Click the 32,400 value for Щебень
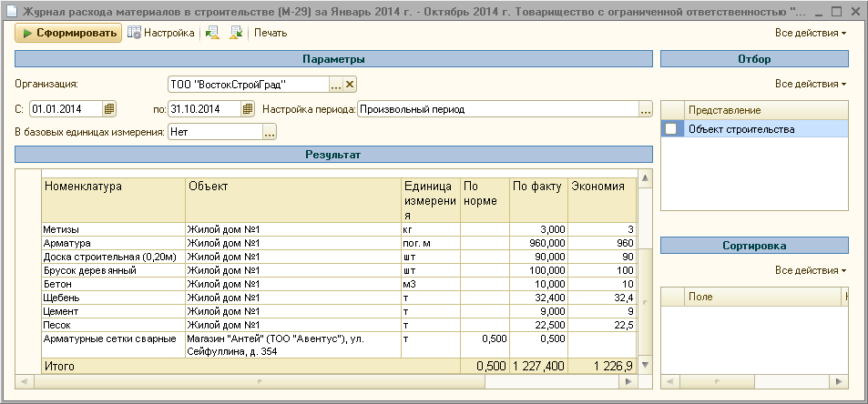 (x=538, y=298)
